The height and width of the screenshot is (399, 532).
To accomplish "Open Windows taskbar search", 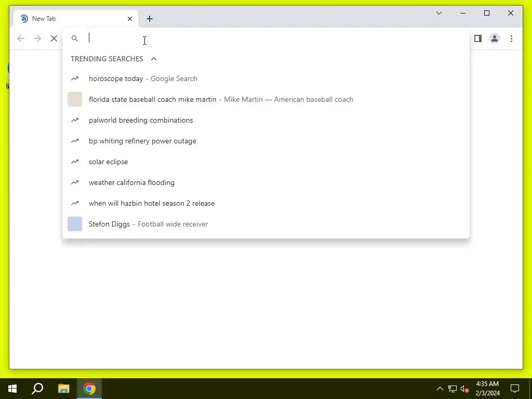I will [x=37, y=389].
